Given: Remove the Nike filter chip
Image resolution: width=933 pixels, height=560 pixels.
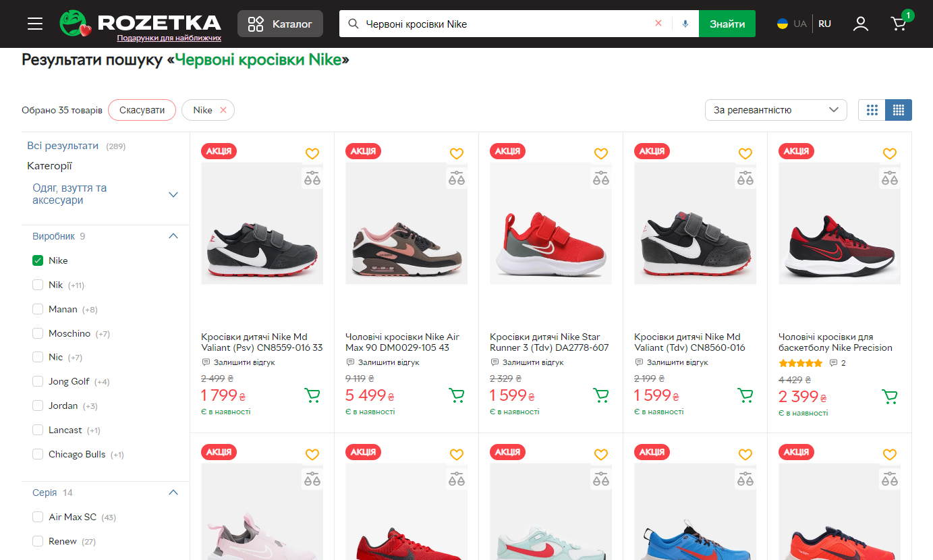Looking at the screenshot, I should 223,110.
